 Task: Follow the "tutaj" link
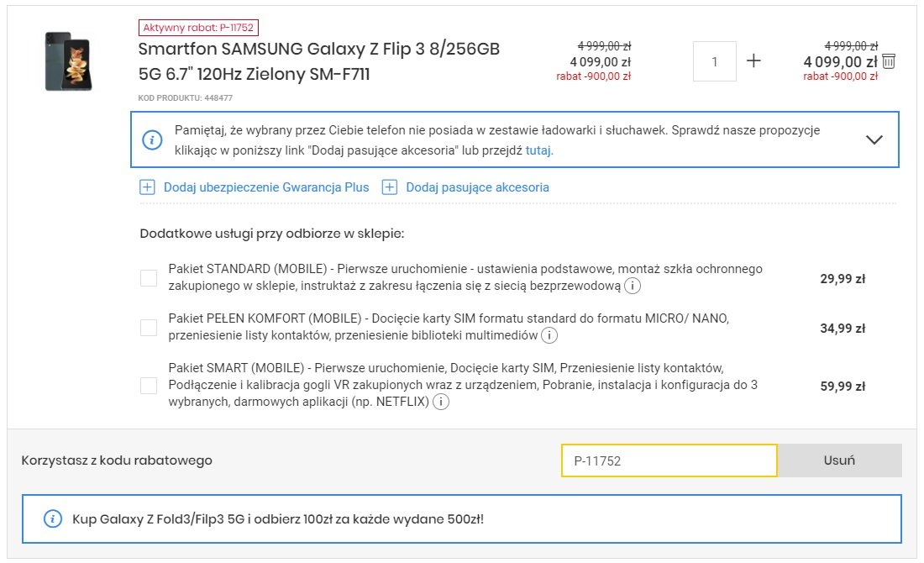[x=538, y=150]
